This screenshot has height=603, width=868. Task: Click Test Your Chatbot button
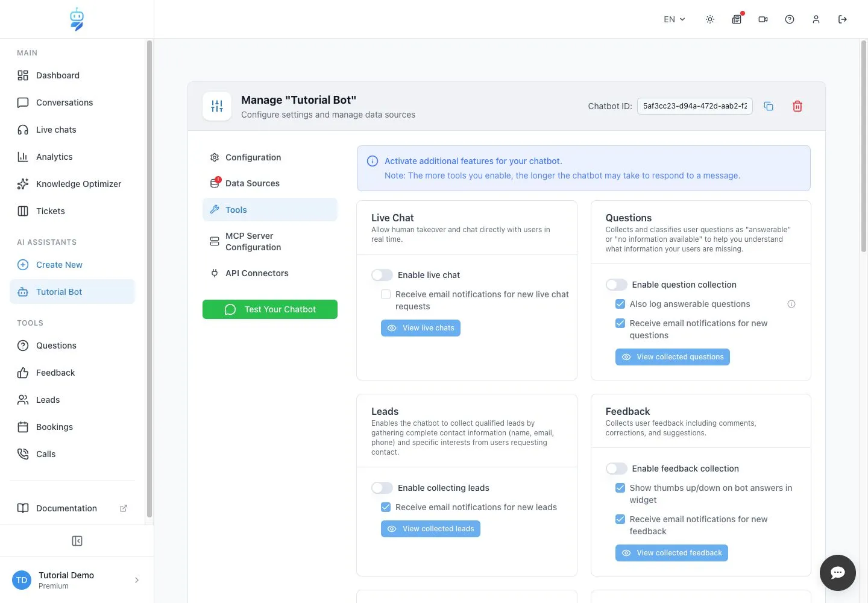tap(270, 309)
